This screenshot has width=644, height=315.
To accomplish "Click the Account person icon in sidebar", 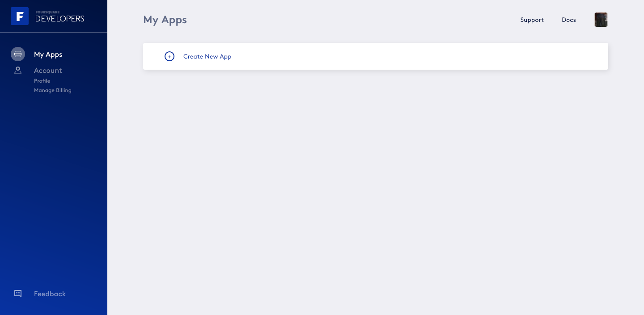I will point(18,70).
